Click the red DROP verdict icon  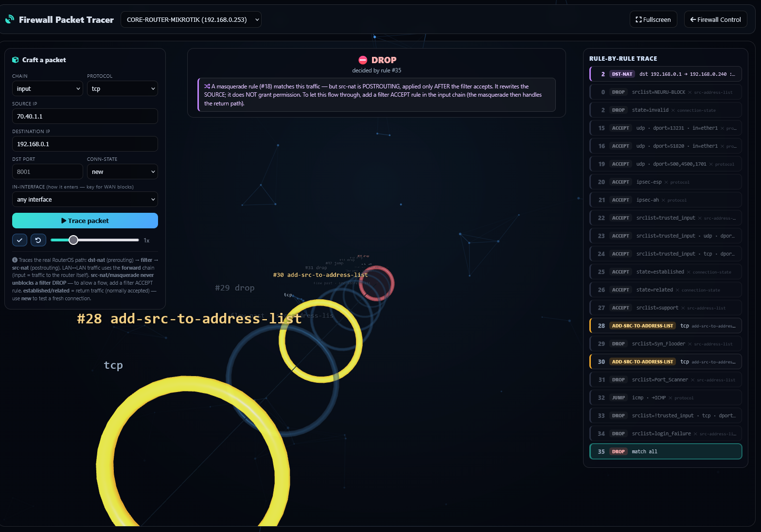tap(363, 60)
